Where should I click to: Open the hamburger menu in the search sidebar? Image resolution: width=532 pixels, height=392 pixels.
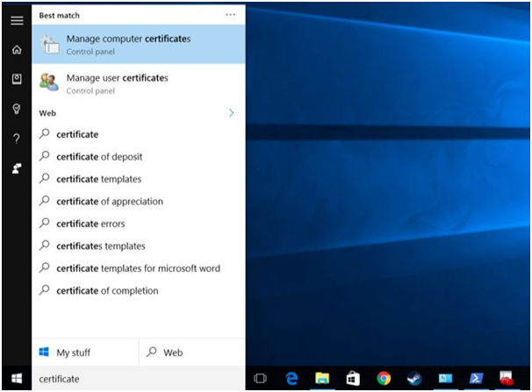[16, 21]
